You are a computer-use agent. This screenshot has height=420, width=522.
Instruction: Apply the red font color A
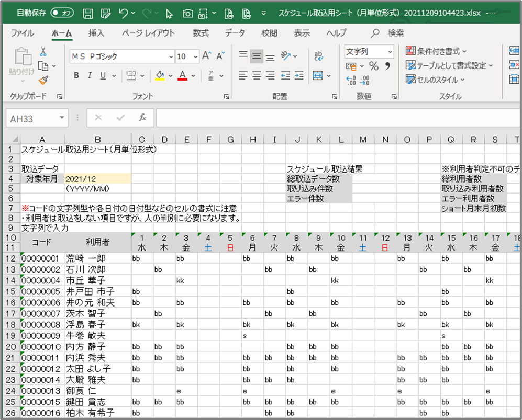pyautogui.click(x=182, y=75)
